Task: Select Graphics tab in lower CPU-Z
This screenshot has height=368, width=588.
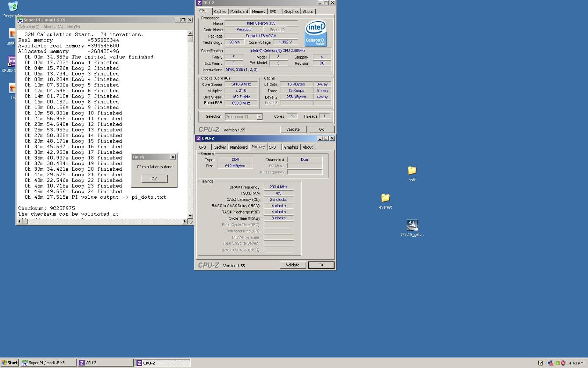Action: point(291,147)
